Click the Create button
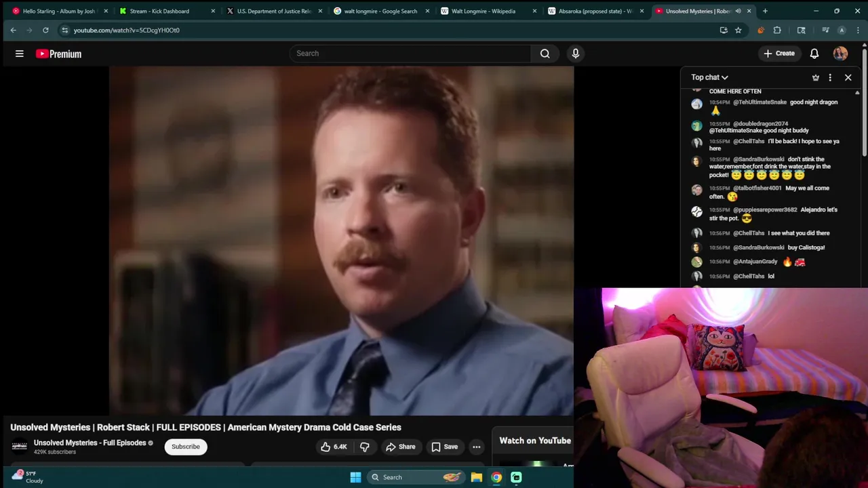The image size is (868, 488). 778,54
